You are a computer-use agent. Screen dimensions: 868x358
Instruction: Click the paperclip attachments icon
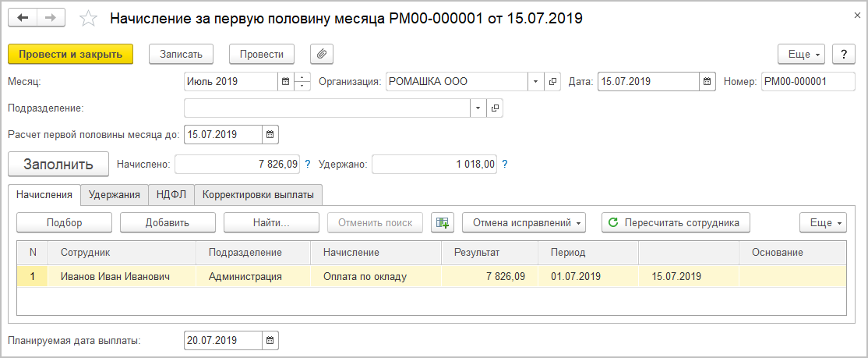click(x=322, y=54)
